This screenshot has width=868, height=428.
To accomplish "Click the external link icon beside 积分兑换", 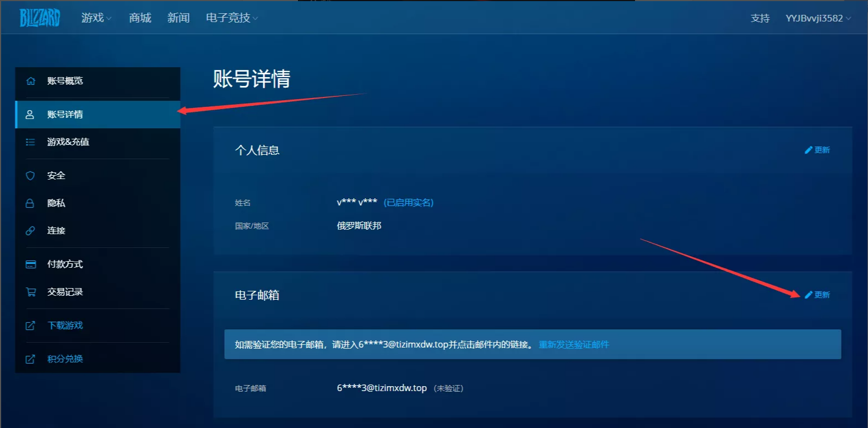I will [x=30, y=359].
